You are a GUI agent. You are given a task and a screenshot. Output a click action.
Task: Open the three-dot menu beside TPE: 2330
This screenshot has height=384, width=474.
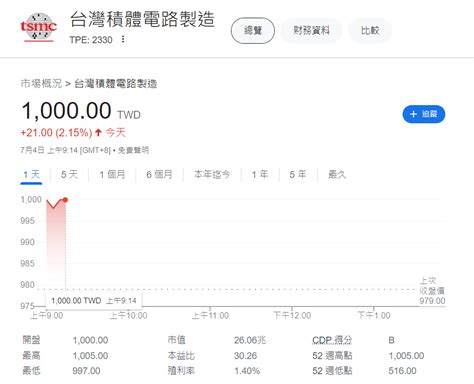123,39
